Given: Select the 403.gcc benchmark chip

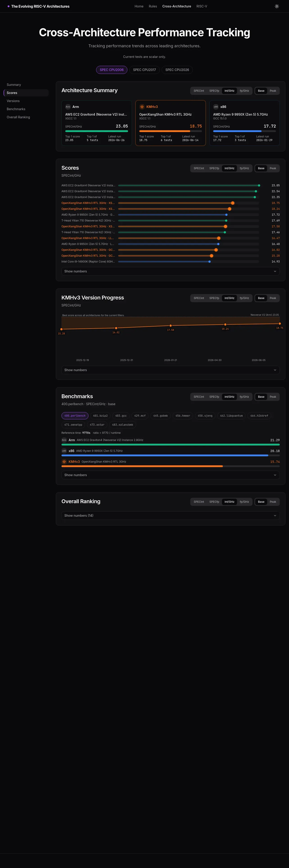Looking at the screenshot, I should pos(121,416).
